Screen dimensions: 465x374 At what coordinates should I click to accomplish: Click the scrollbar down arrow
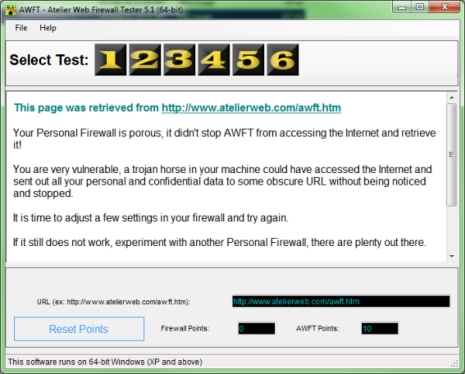452,256
